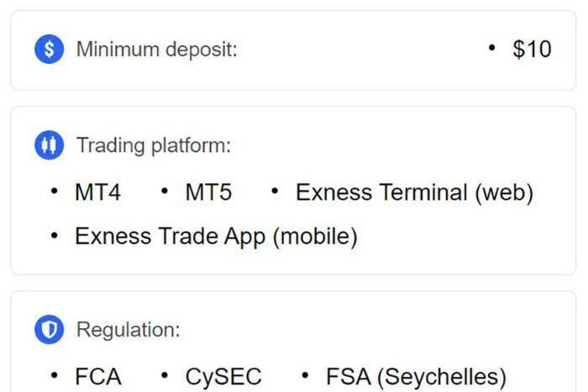588x392 pixels.
Task: Click the bullet before CySEC
Action: tap(165, 375)
